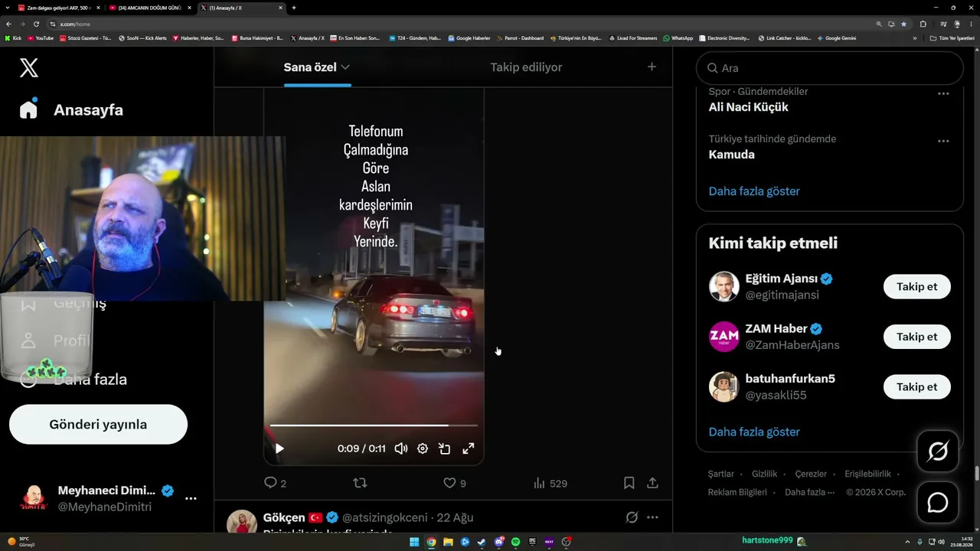980x551 pixels.
Task: Open Steam from the taskbar
Action: 482,542
